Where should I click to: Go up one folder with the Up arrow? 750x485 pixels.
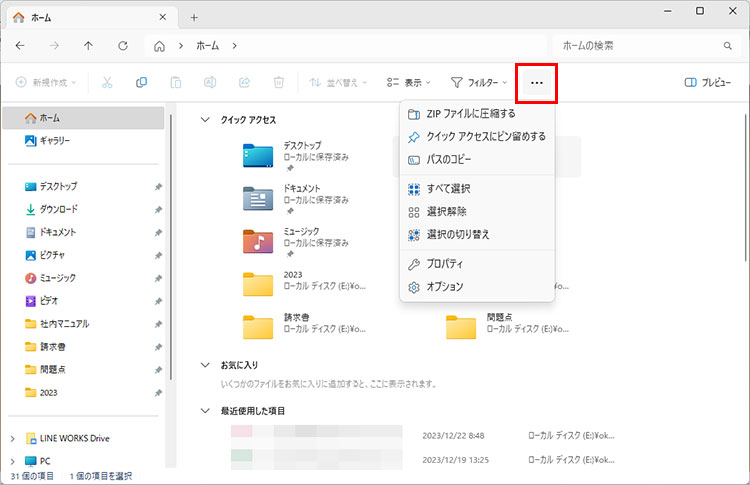[x=89, y=46]
